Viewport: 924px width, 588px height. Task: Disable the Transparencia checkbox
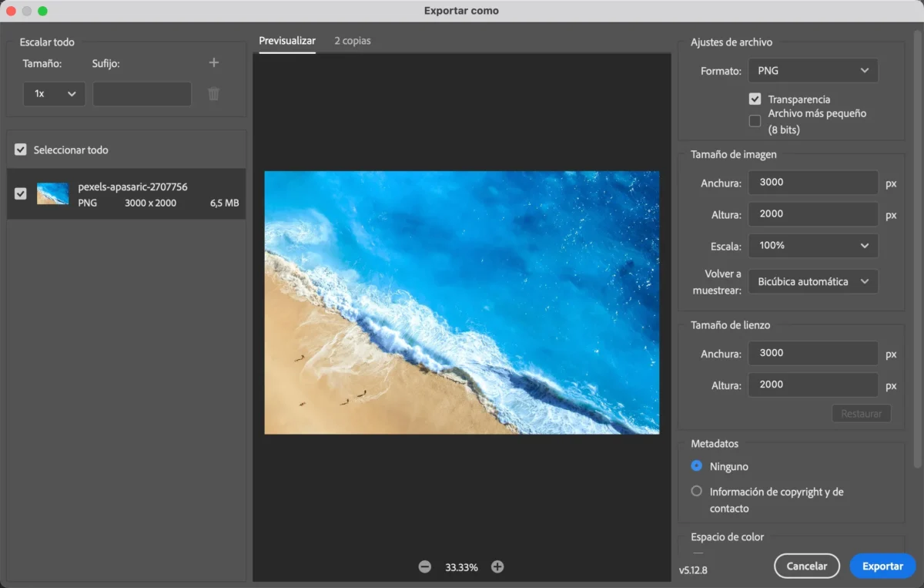[755, 99]
